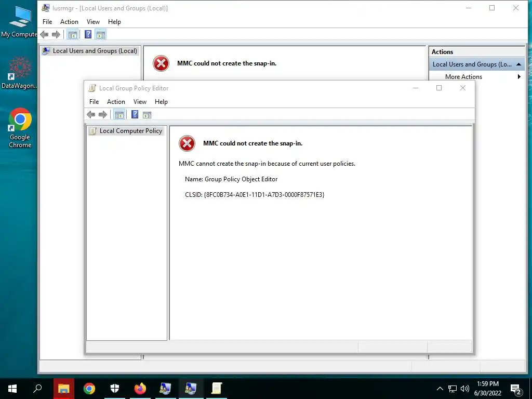Image resolution: width=532 pixels, height=399 pixels.
Task: Click the CLSID text line
Action: point(255,195)
